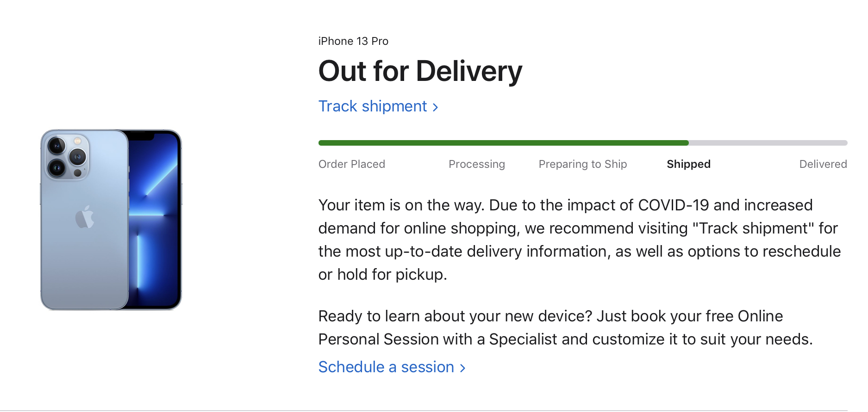
Task: Select the bold Shipped step label
Action: [x=688, y=164]
